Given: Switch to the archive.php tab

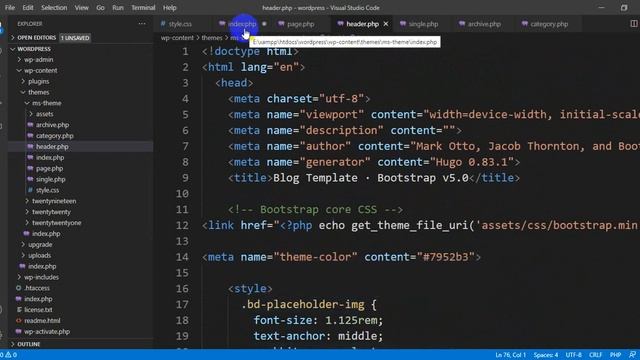Looking at the screenshot, I should click(x=484, y=24).
